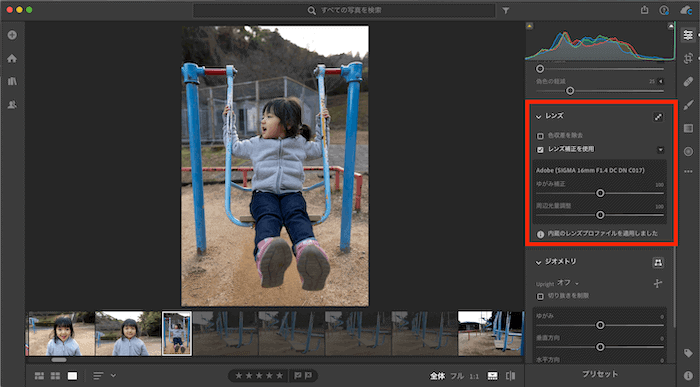Open lens profile dropdown beside レンズ補正を使用
Viewport: 700px width, 387px height.
[660, 150]
